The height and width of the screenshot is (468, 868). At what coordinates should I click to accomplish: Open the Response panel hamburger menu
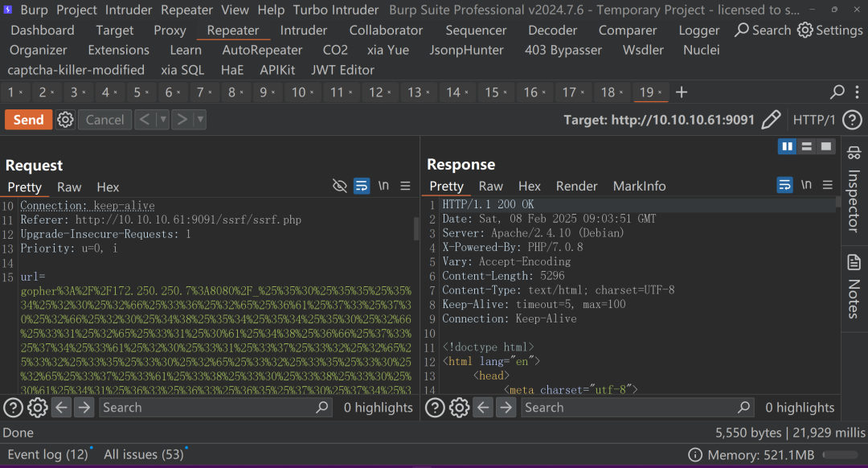tap(828, 185)
